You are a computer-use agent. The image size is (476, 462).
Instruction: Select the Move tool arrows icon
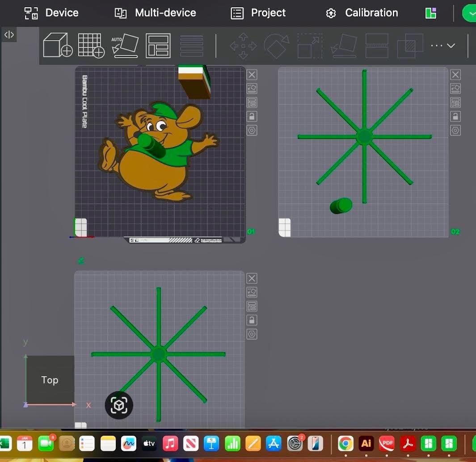tap(243, 46)
